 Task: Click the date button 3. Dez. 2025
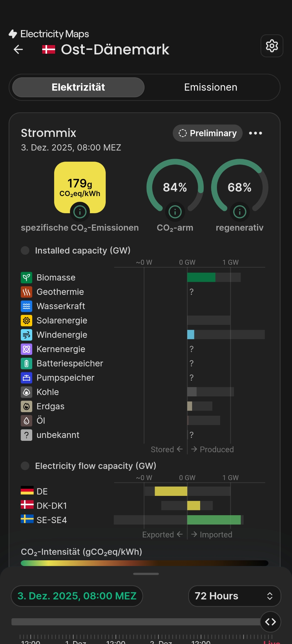[77, 596]
